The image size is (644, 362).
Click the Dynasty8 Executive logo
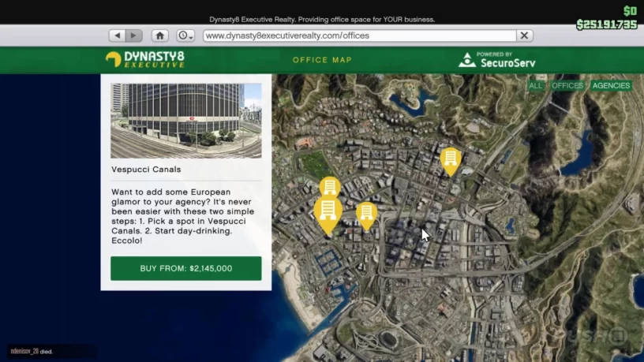pyautogui.click(x=145, y=60)
